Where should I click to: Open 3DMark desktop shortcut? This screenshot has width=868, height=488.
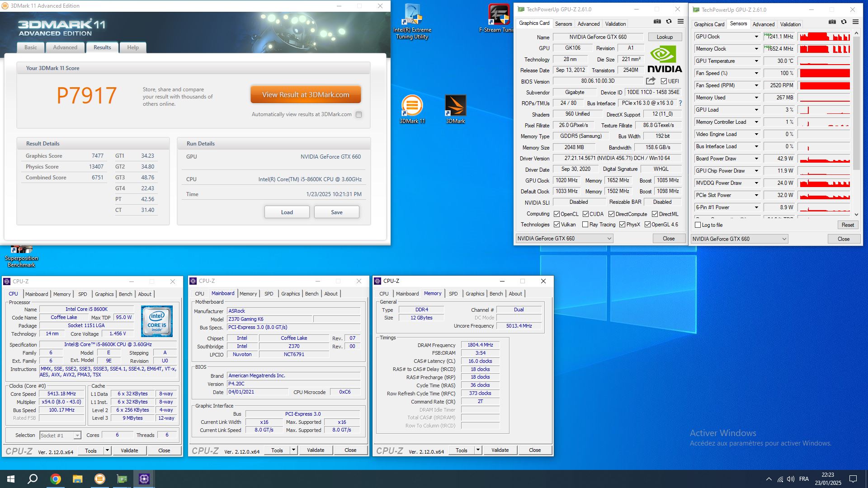point(455,109)
